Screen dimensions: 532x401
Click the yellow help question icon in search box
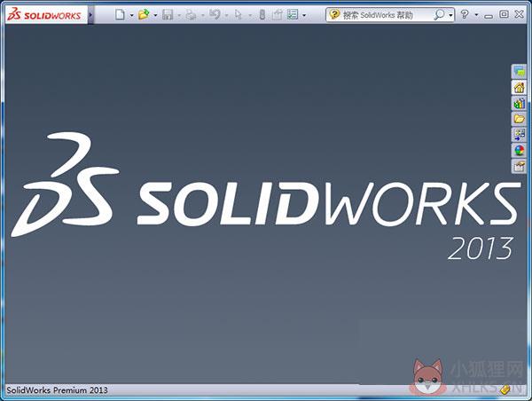[334, 14]
